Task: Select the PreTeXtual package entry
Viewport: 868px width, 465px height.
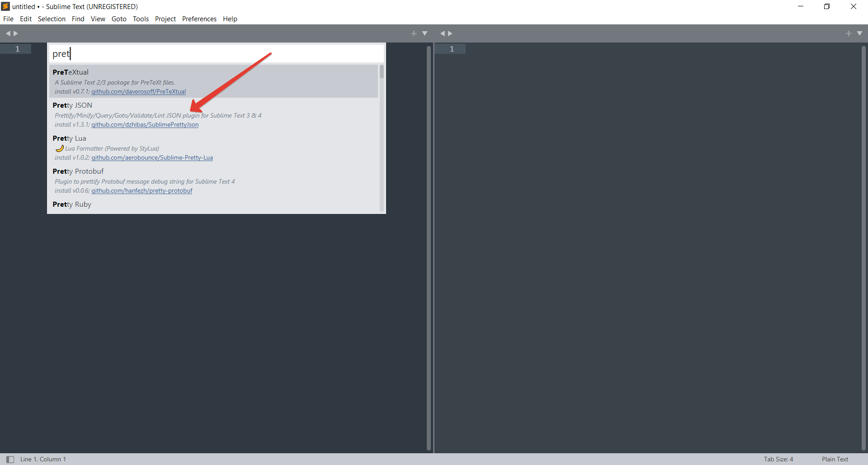Action: tap(213, 81)
